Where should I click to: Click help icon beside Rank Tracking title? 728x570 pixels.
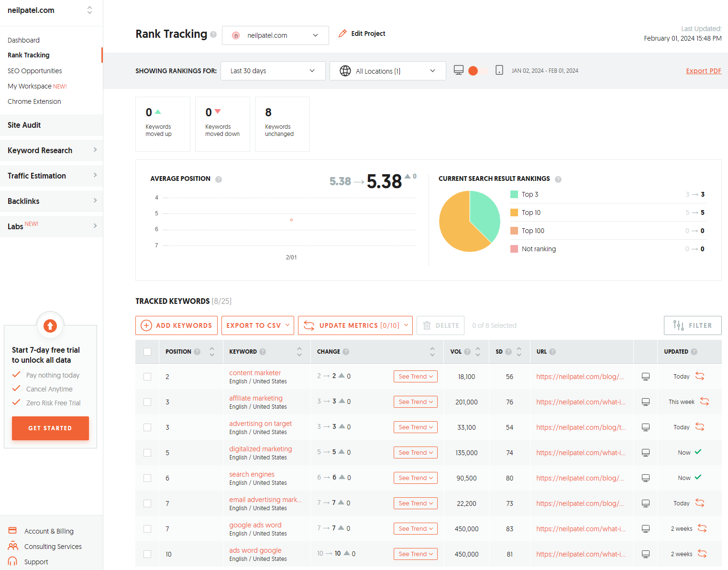213,34
